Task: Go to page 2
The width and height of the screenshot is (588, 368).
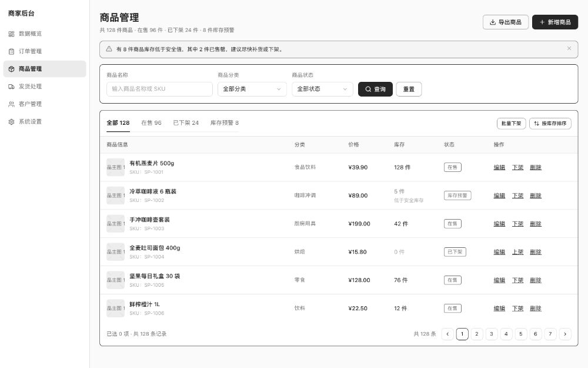Action: pos(477,334)
